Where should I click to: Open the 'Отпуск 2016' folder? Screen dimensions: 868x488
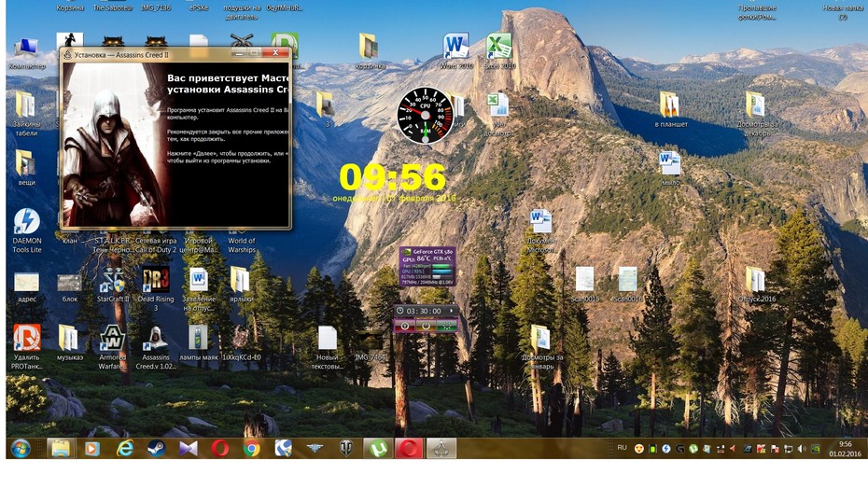coord(756,285)
